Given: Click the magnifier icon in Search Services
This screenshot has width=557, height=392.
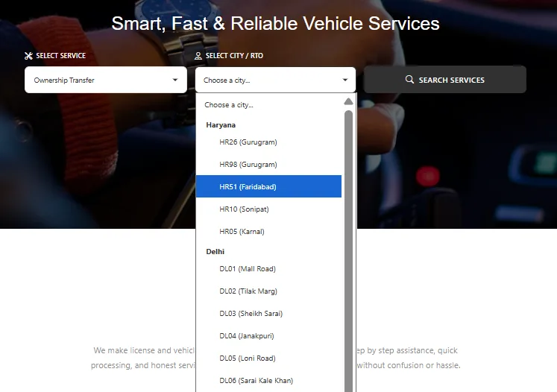Looking at the screenshot, I should [409, 79].
